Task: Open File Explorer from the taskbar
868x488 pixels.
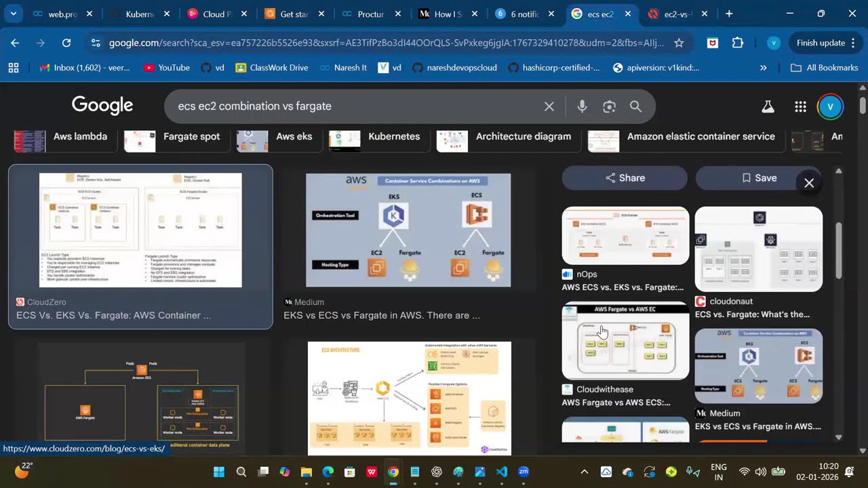Action: pyautogui.click(x=306, y=472)
